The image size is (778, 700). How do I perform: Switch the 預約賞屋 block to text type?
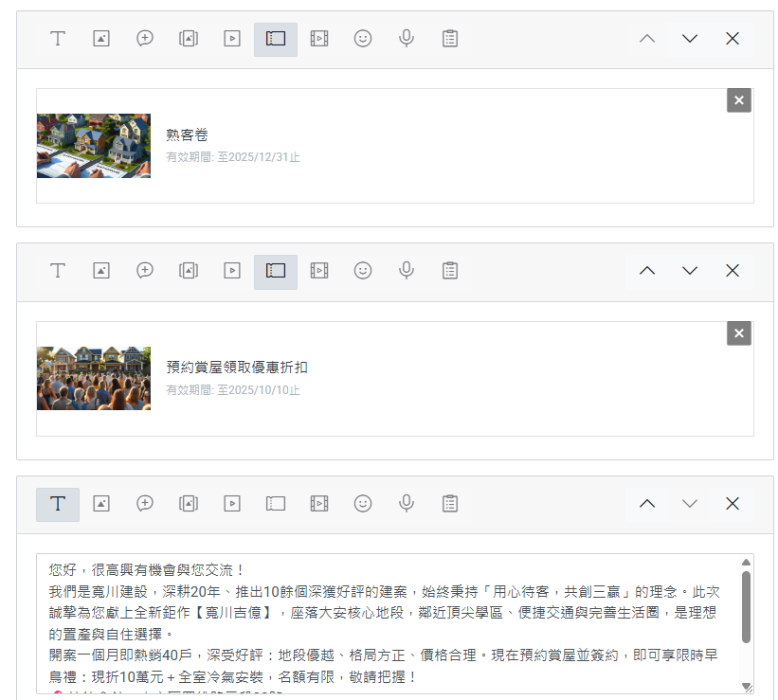(58, 271)
